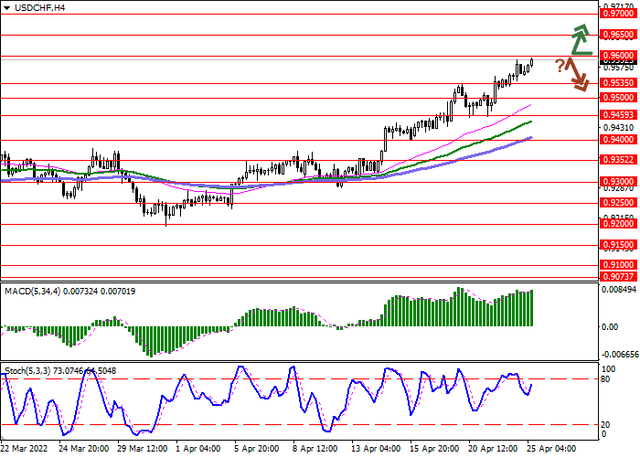The width and height of the screenshot is (640, 457).
Task: Select the 0.95000 red price label
Action: [618, 98]
